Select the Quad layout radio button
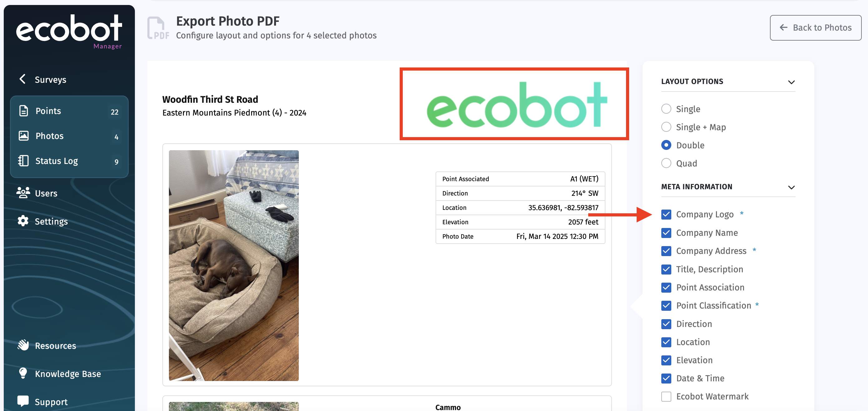This screenshot has height=411, width=868. (x=666, y=163)
